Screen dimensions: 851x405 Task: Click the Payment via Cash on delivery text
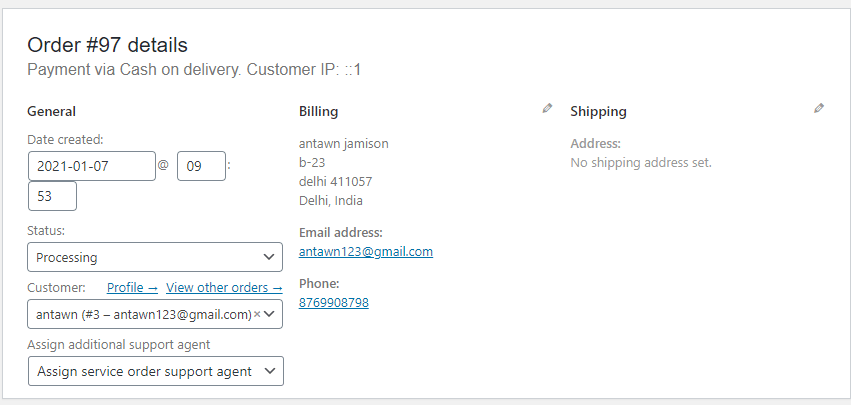[x=134, y=69]
